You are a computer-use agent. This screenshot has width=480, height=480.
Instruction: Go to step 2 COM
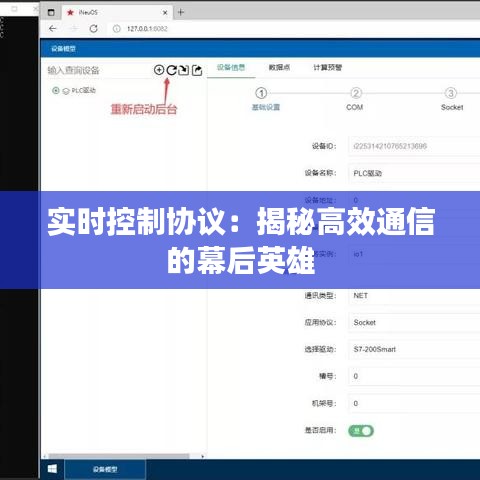(x=355, y=99)
